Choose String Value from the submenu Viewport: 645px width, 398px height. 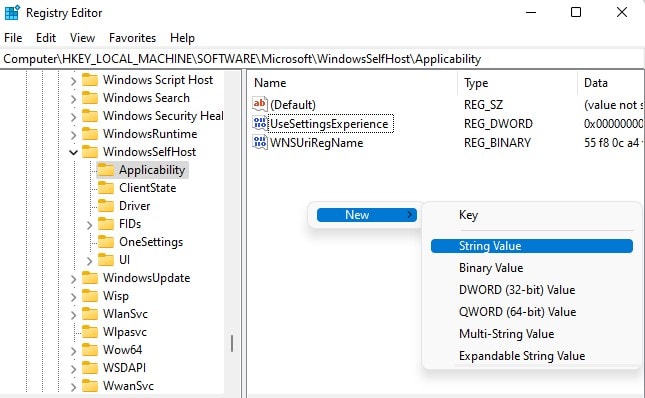(531, 246)
